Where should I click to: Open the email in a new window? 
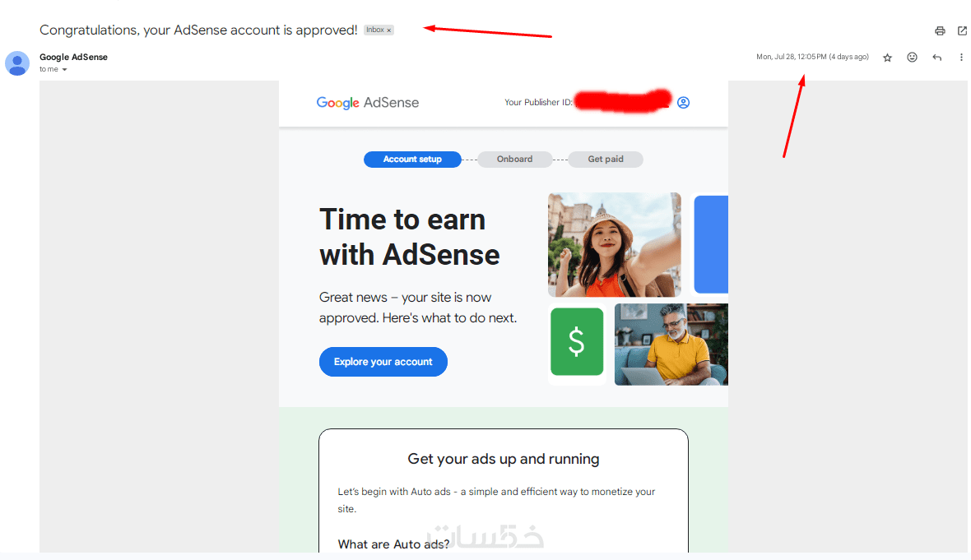(962, 30)
